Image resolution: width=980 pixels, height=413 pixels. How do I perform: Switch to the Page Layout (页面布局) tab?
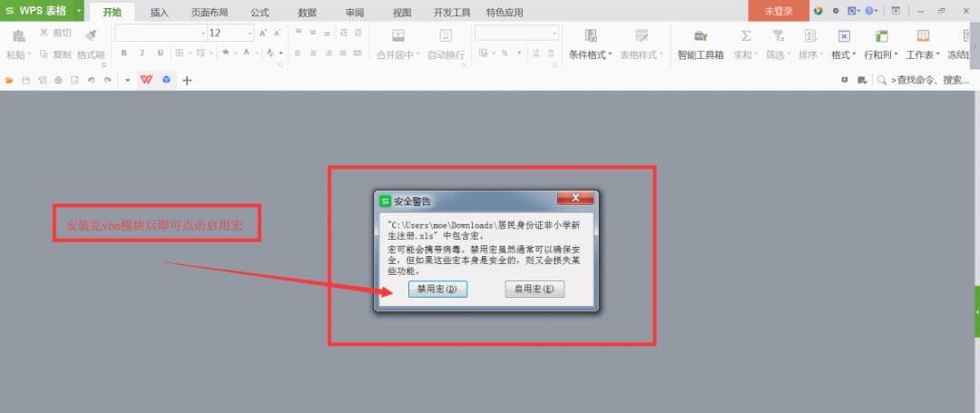tap(210, 12)
